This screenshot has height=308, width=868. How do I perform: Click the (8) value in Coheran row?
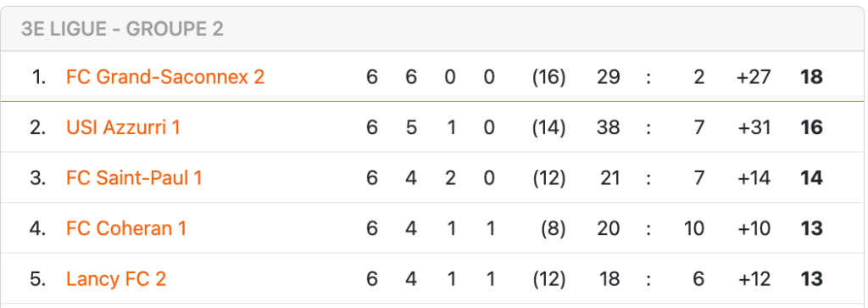tap(554, 229)
